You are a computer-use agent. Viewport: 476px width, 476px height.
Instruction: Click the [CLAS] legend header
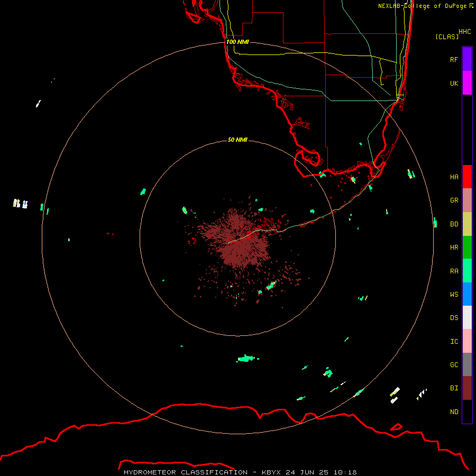click(447, 36)
